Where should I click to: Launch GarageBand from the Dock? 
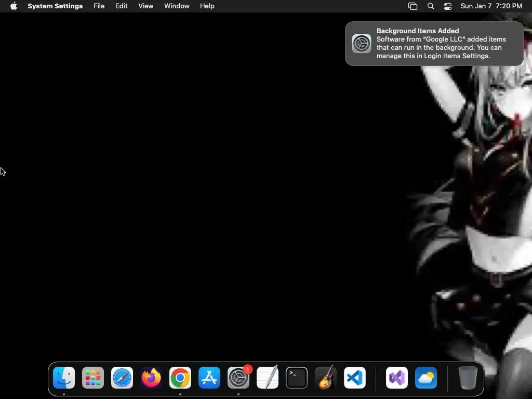coord(326,378)
